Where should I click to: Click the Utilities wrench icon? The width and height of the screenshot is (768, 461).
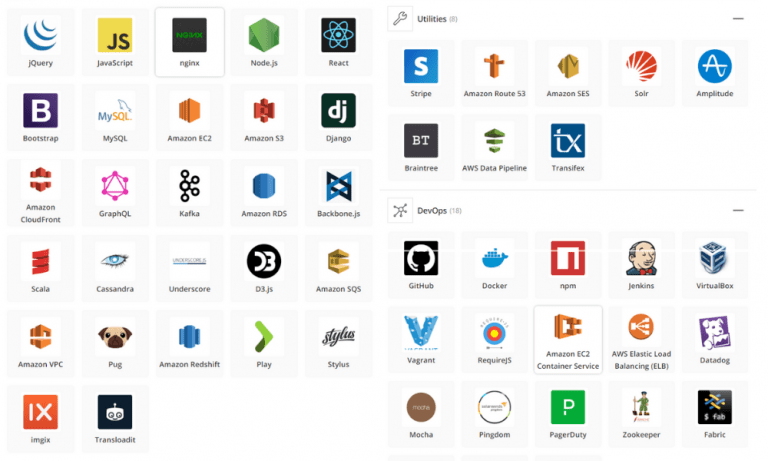click(x=400, y=19)
